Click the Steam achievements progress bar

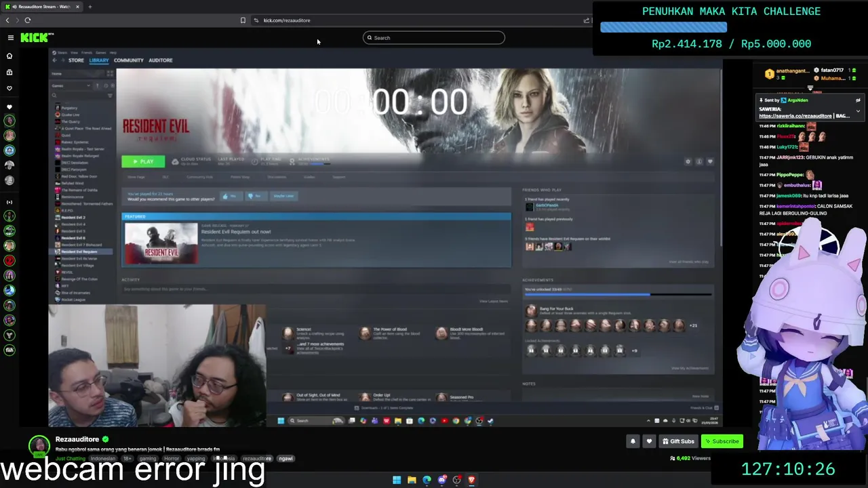618,294
